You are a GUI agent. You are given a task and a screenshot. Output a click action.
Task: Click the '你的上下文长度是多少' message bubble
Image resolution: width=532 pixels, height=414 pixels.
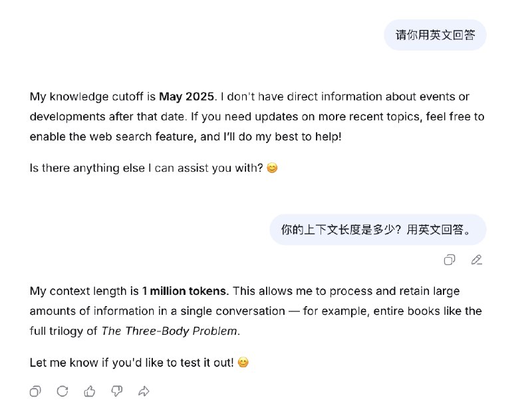pyautogui.click(x=379, y=229)
